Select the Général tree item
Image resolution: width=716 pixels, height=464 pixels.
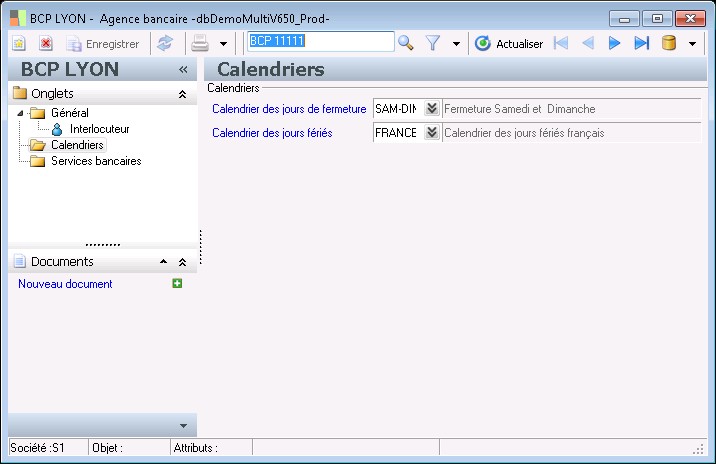coord(69,113)
